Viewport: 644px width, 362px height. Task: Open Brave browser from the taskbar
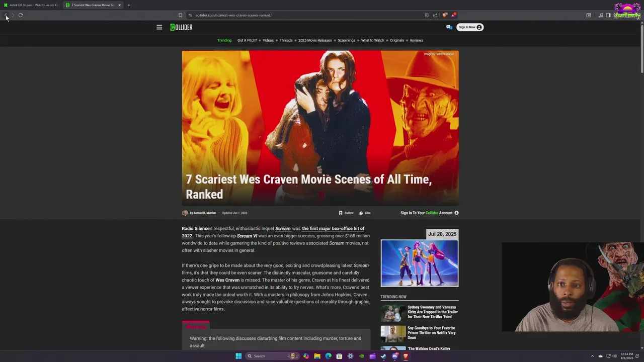point(406,356)
